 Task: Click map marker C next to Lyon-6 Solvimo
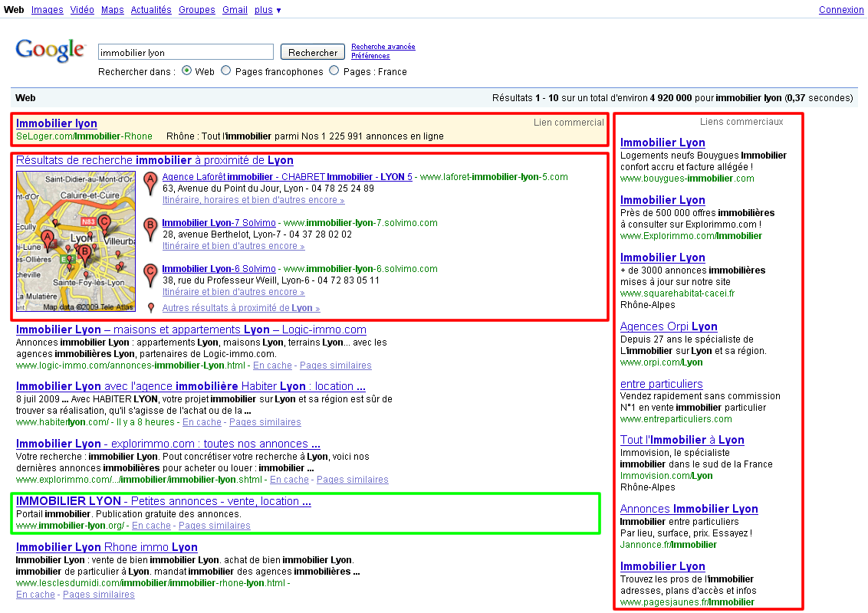coord(150,276)
